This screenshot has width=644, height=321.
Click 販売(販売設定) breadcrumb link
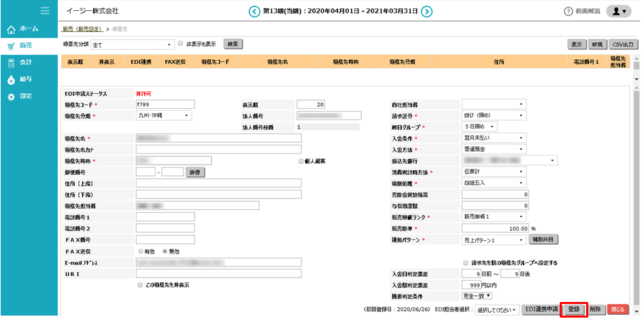point(82,29)
